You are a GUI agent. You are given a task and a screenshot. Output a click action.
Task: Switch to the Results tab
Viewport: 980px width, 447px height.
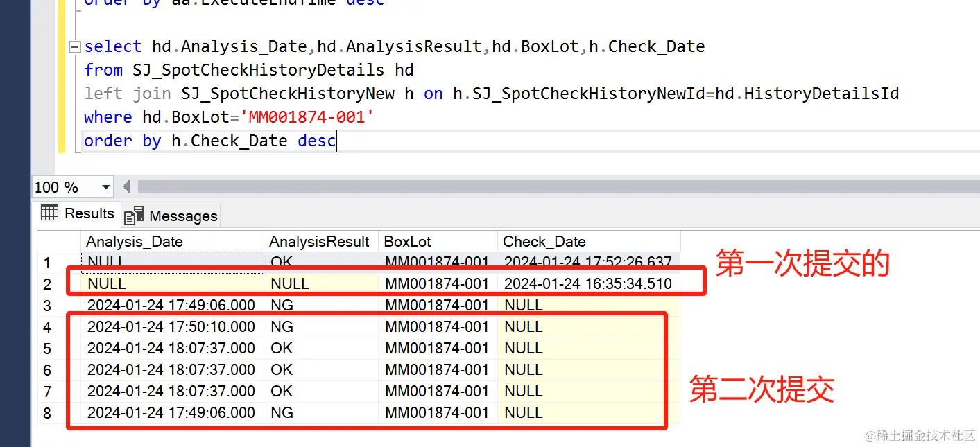click(x=78, y=213)
